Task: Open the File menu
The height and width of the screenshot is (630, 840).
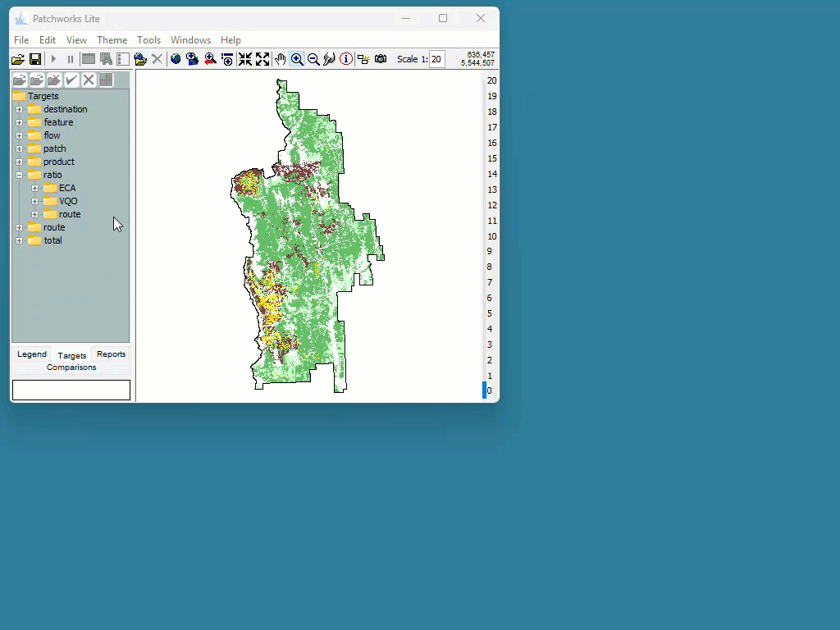Action: (21, 40)
